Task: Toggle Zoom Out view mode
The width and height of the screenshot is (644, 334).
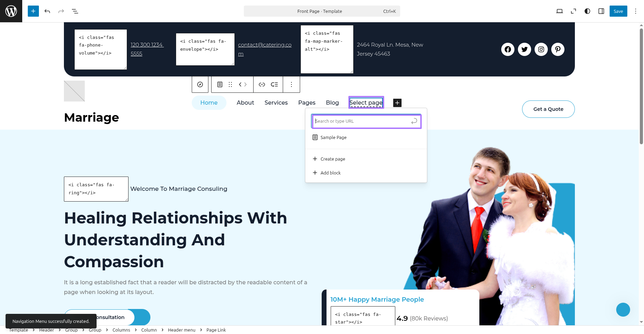Action: [x=573, y=11]
